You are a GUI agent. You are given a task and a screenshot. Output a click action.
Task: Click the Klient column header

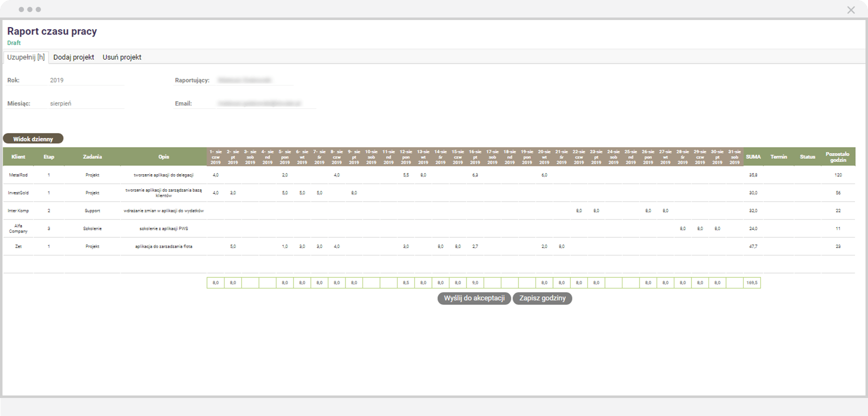click(18, 157)
